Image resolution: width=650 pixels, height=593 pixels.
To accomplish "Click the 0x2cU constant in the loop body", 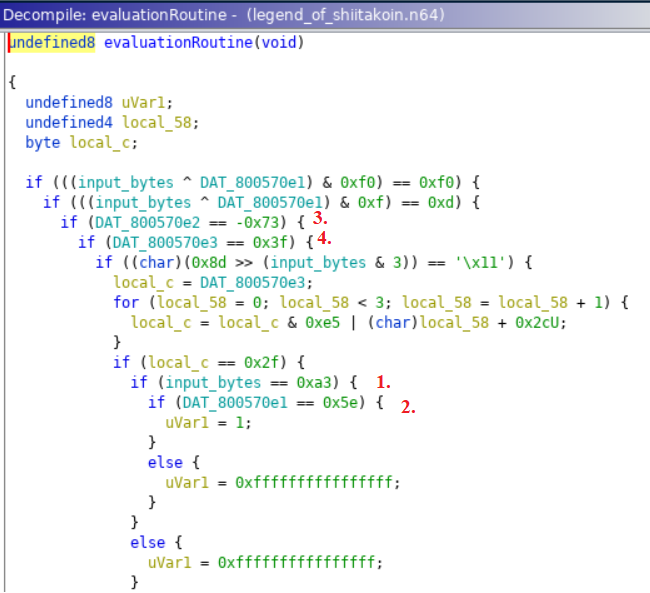I will (537, 322).
